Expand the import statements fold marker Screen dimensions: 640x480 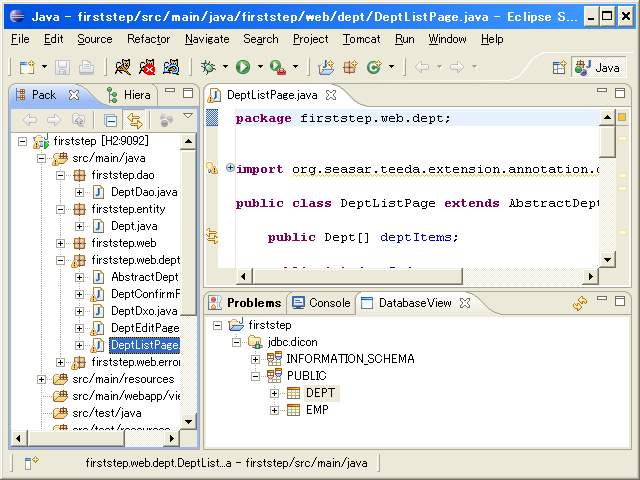coord(230,168)
